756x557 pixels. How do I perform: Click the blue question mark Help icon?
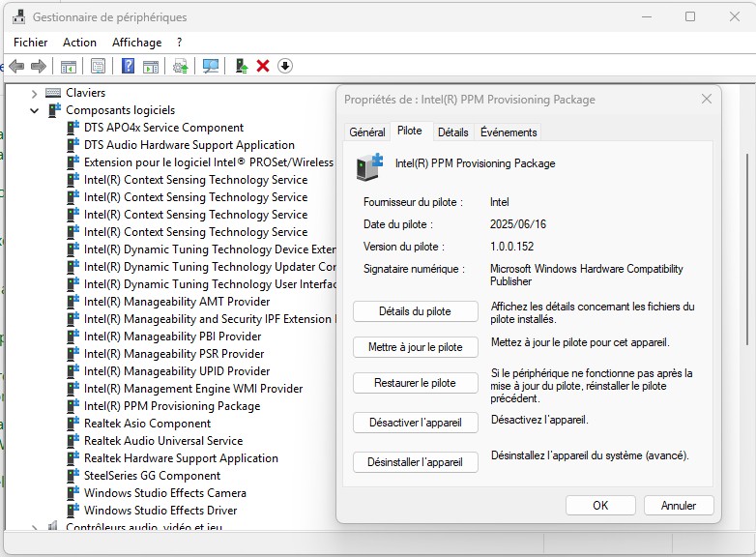point(128,66)
